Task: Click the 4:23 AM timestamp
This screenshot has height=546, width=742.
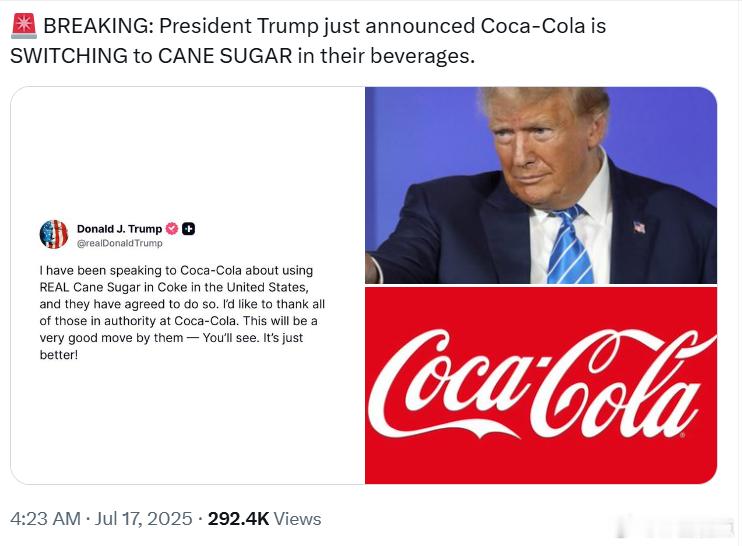Action: (45, 519)
